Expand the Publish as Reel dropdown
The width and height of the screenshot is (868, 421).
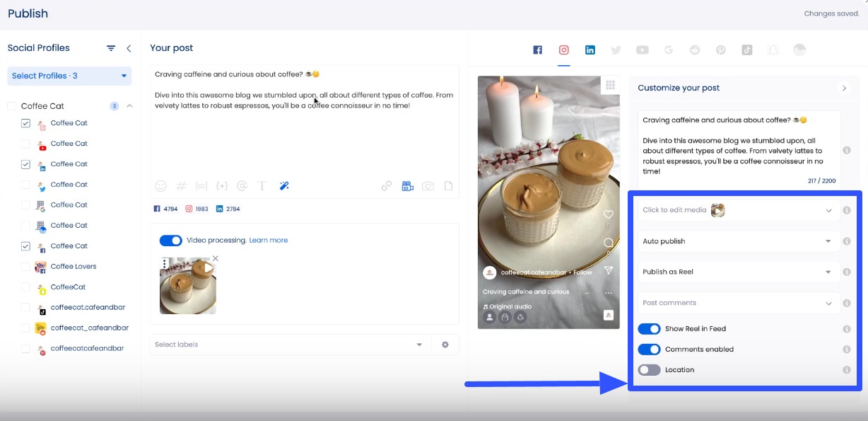(x=738, y=272)
